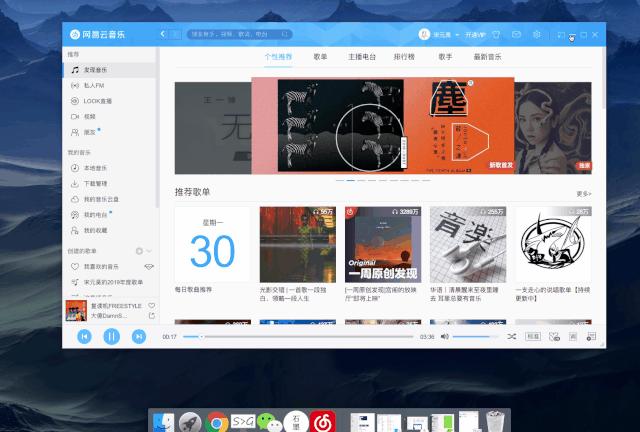Open Download Manager (下载管理) in the sidebar
Viewport: 640px width, 432px height.
coord(109,184)
